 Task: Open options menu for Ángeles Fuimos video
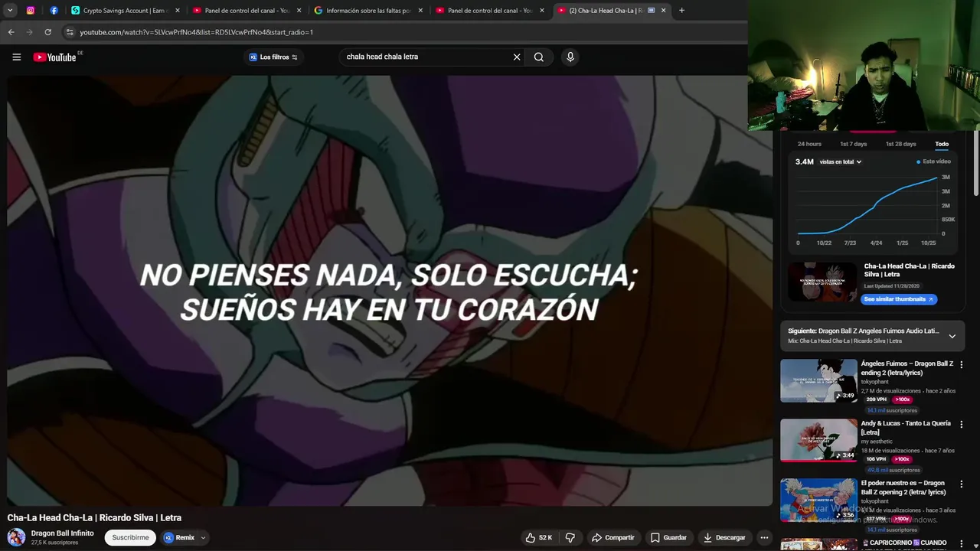tap(962, 365)
